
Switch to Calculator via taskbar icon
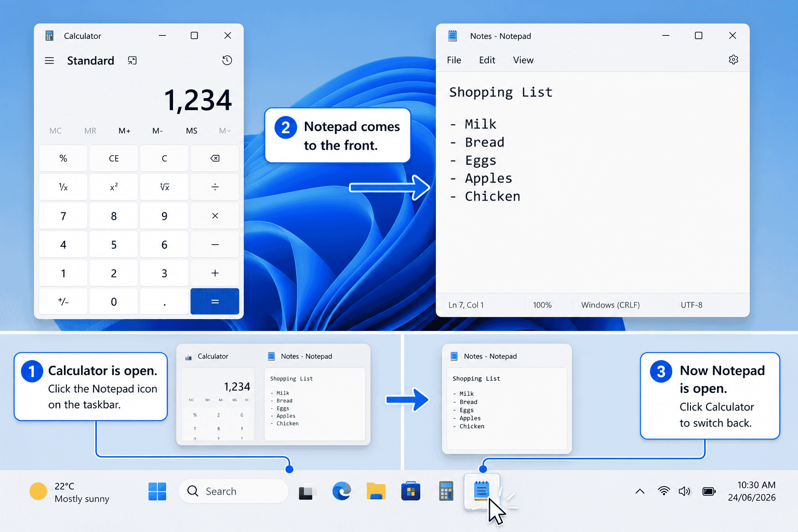446,491
